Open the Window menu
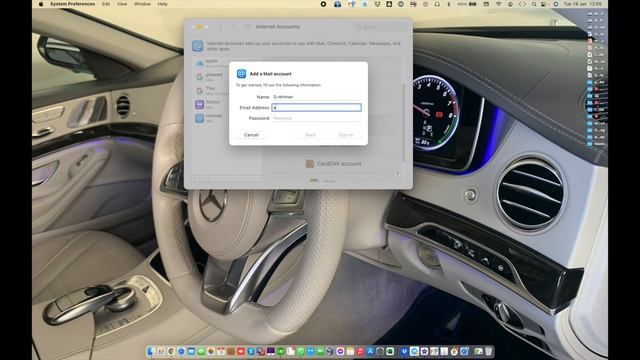Image resolution: width=640 pixels, height=360 pixels. click(142, 4)
